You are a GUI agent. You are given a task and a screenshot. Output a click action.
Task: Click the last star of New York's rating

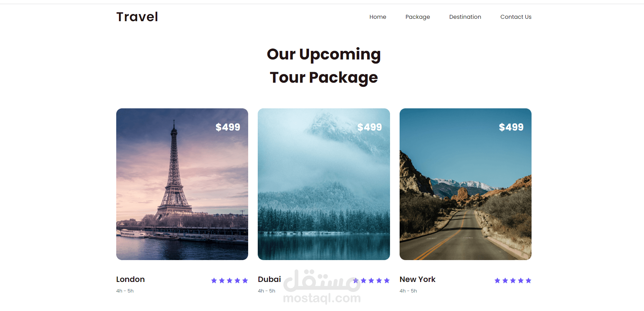528,281
